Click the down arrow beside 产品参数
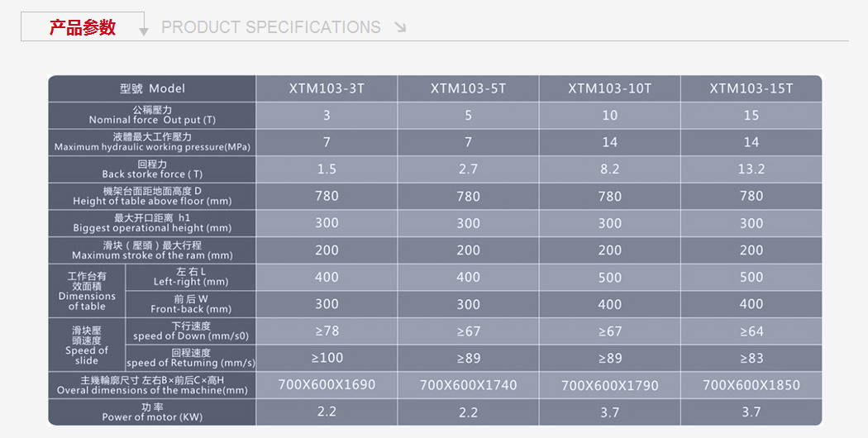This screenshot has width=868, height=438. coord(143,31)
